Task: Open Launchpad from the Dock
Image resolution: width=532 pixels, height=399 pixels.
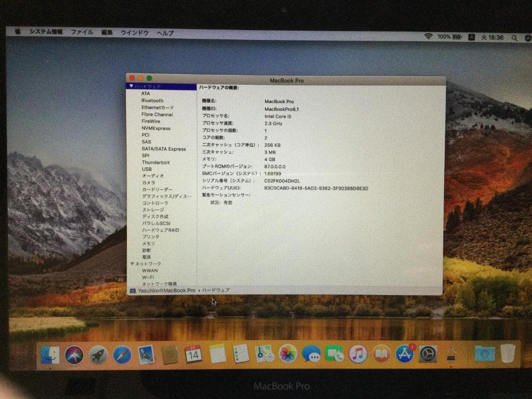Action: pyautogui.click(x=98, y=354)
